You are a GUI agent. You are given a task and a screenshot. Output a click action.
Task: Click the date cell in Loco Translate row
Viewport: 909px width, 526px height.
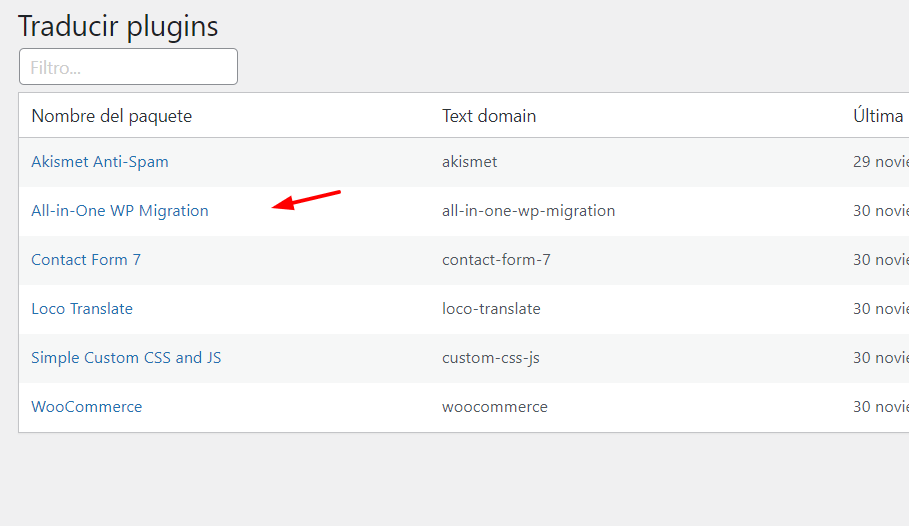click(881, 309)
